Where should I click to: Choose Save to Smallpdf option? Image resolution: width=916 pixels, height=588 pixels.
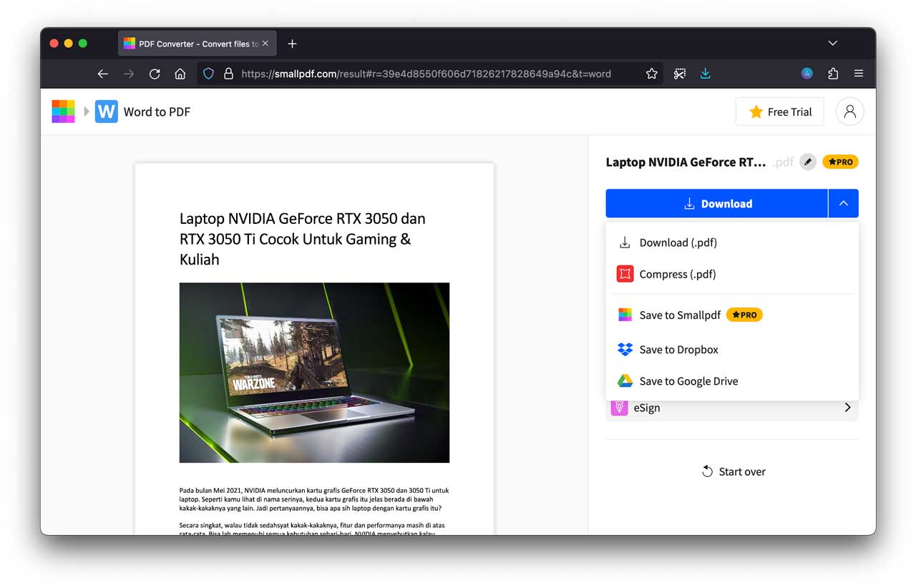pyautogui.click(x=732, y=315)
